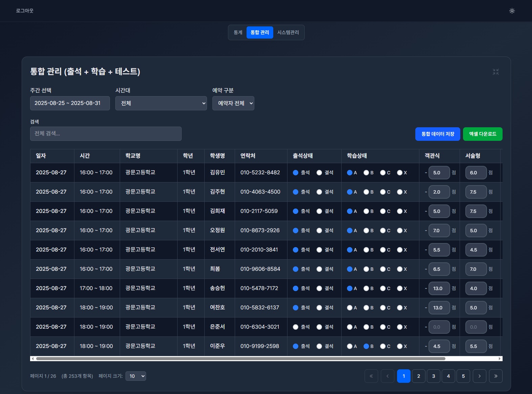The image size is (532, 394).
Task: Go to next page with right chevron
Action: point(480,376)
